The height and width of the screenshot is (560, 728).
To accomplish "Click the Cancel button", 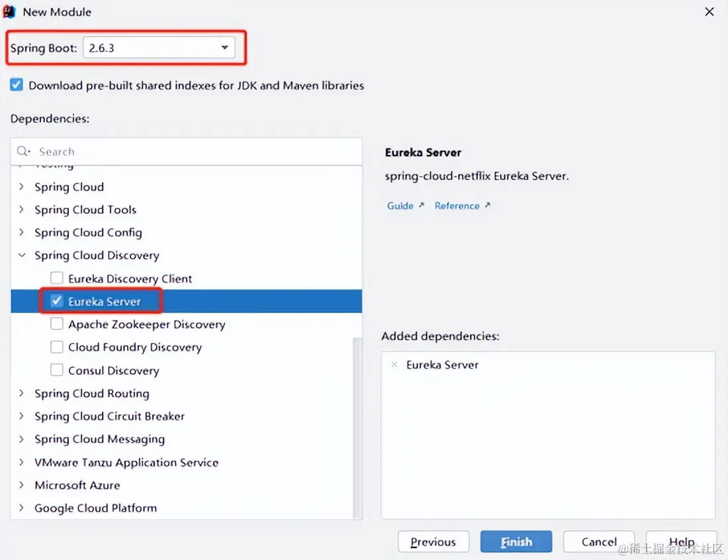I will click(x=598, y=542).
